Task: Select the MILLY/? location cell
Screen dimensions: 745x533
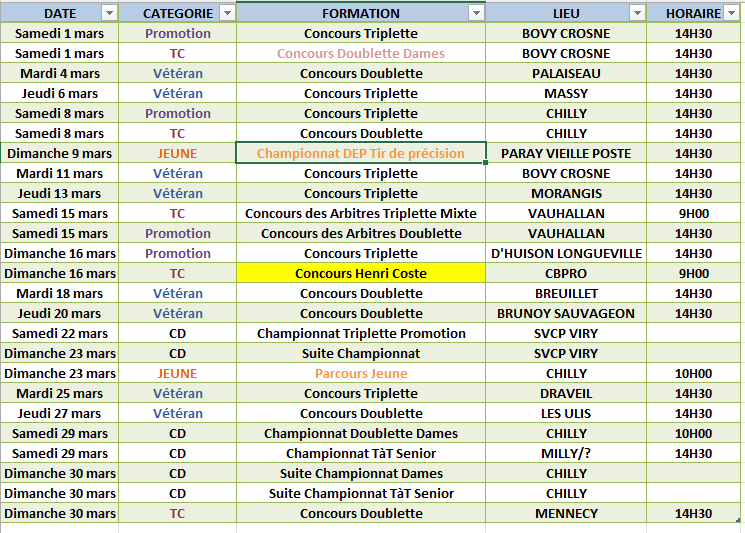Action: (566, 453)
